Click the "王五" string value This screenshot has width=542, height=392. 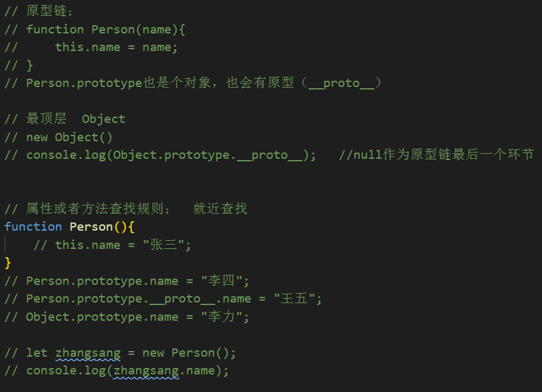(297, 299)
